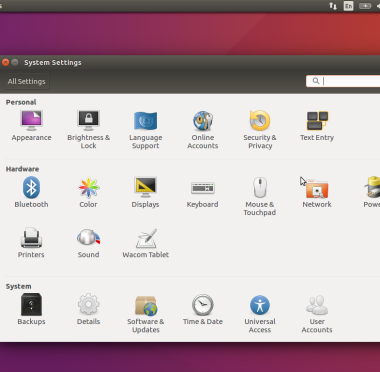Open User Accounts settings

click(x=317, y=313)
